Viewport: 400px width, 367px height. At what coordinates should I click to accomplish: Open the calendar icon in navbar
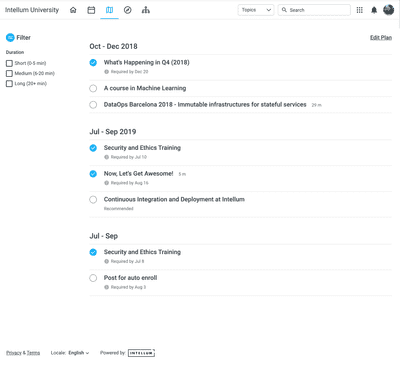[91, 10]
